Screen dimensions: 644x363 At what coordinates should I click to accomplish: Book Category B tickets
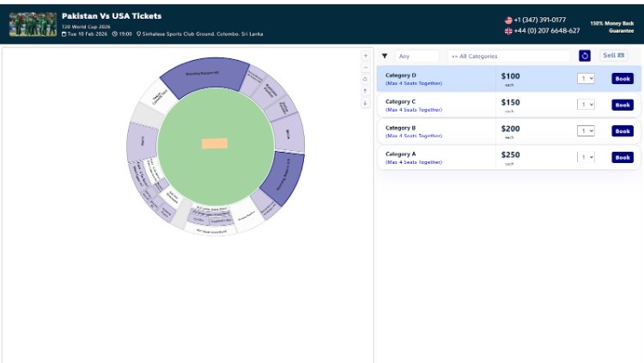pyautogui.click(x=623, y=131)
